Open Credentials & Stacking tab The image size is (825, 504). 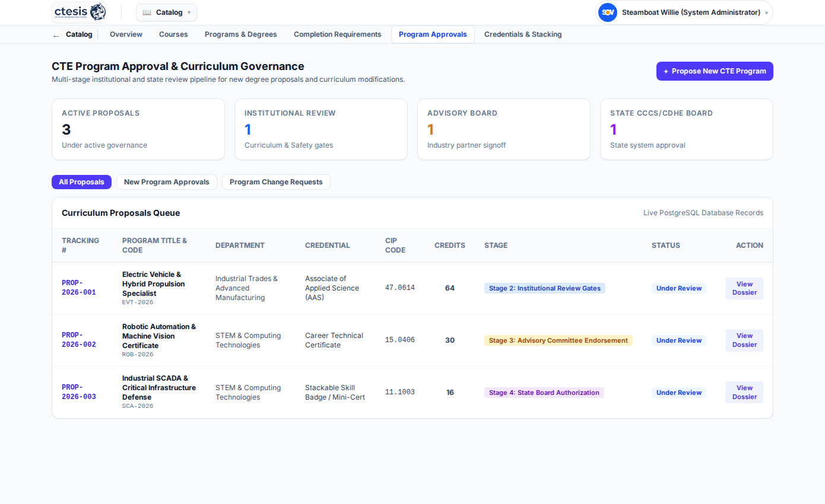pos(523,34)
